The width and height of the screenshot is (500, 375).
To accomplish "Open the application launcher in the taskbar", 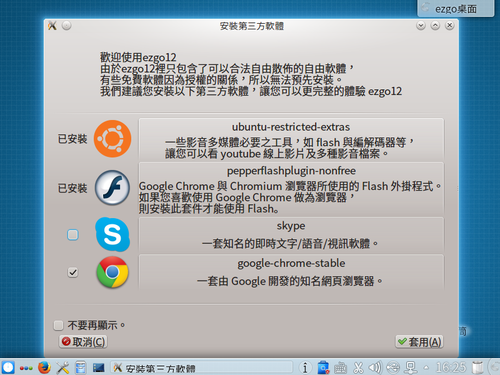I will 8,368.
